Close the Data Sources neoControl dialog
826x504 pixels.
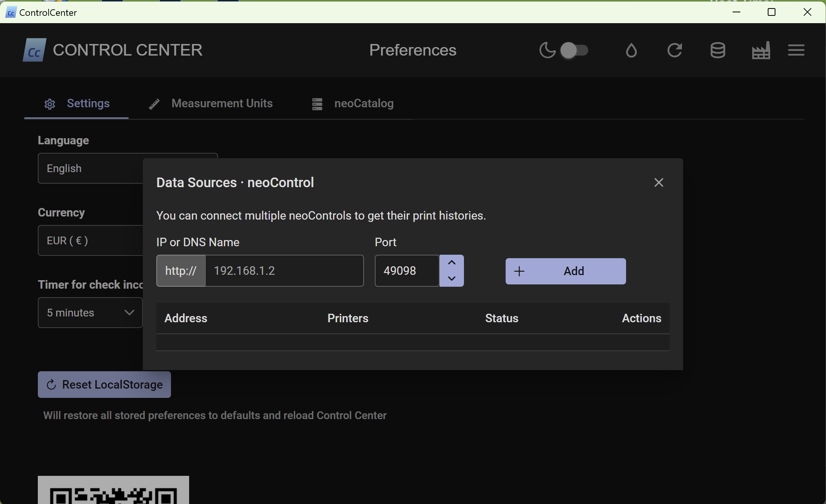tap(658, 183)
